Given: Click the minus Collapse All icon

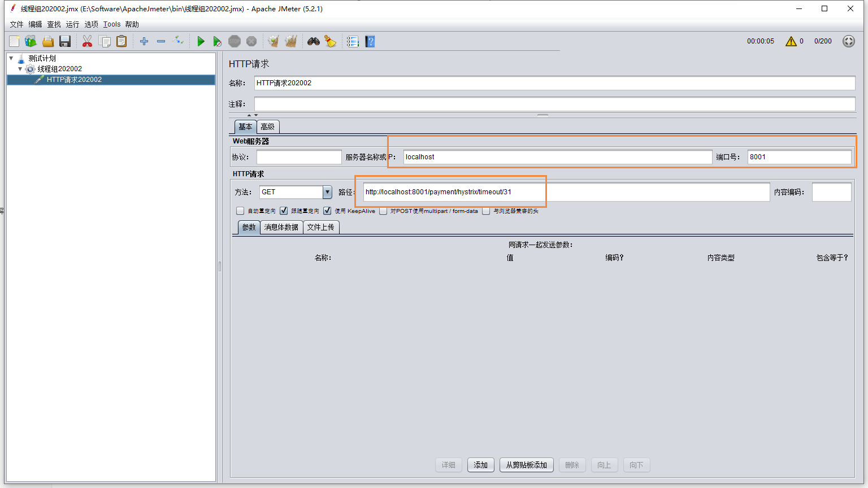Looking at the screenshot, I should tap(161, 41).
